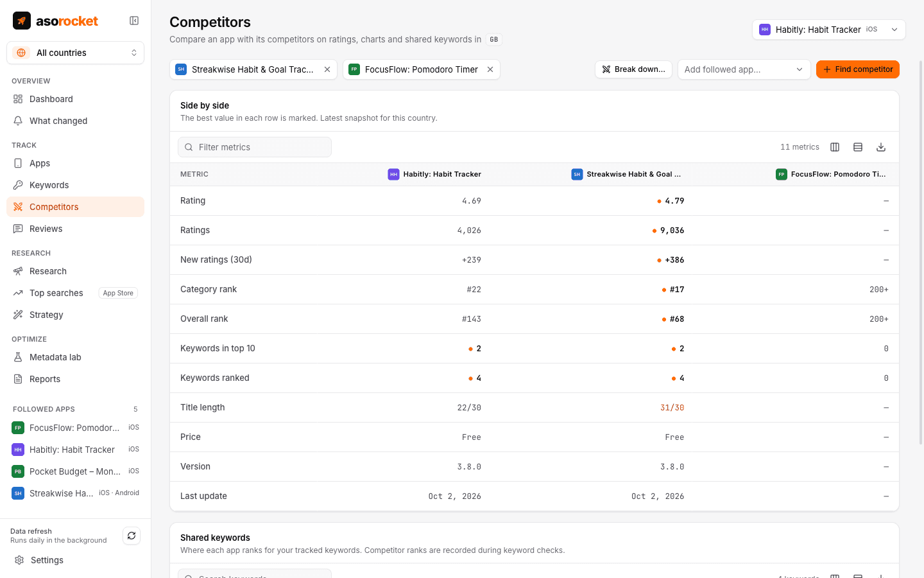Click Habitly version 3.8.0
This screenshot has height=578, width=924.
tap(469, 467)
